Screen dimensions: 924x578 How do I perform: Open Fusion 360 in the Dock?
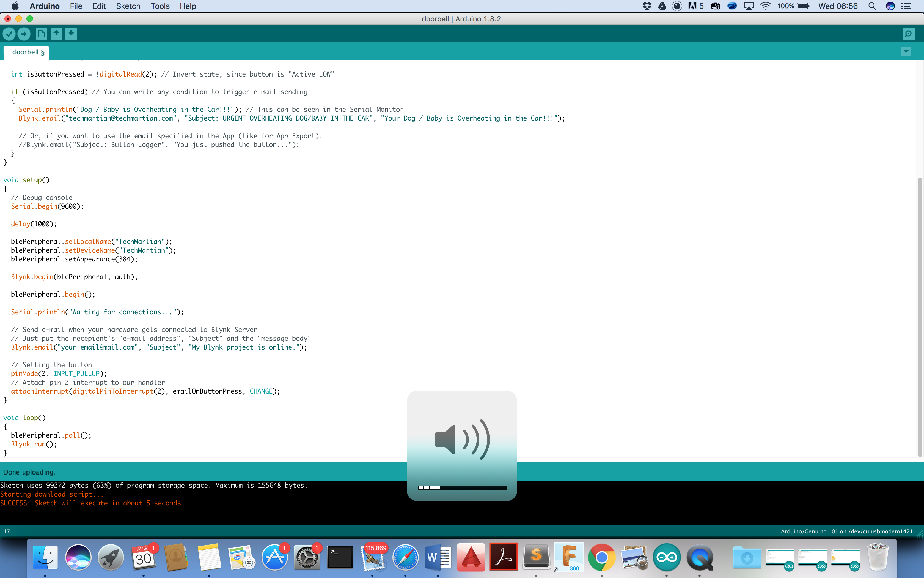569,557
